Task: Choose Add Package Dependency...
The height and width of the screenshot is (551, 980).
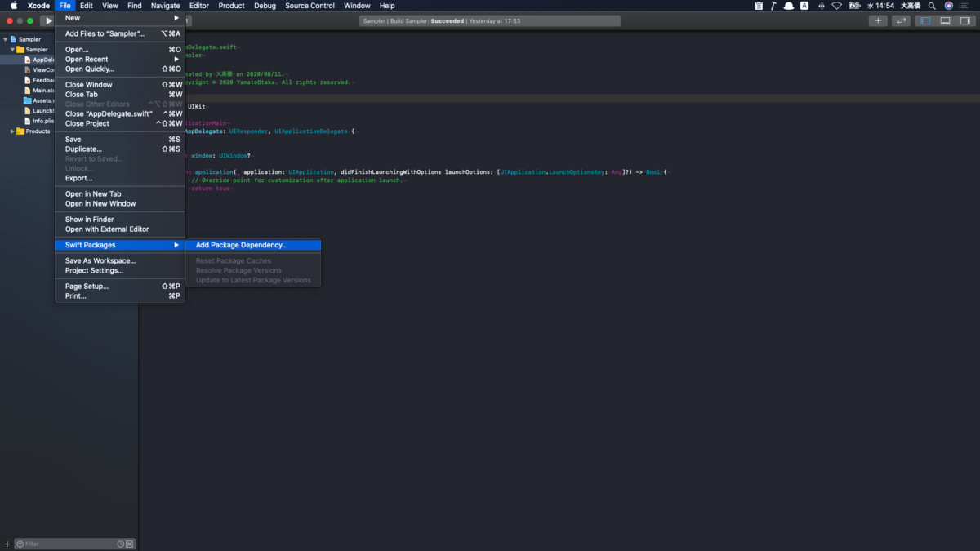Action: click(x=253, y=245)
